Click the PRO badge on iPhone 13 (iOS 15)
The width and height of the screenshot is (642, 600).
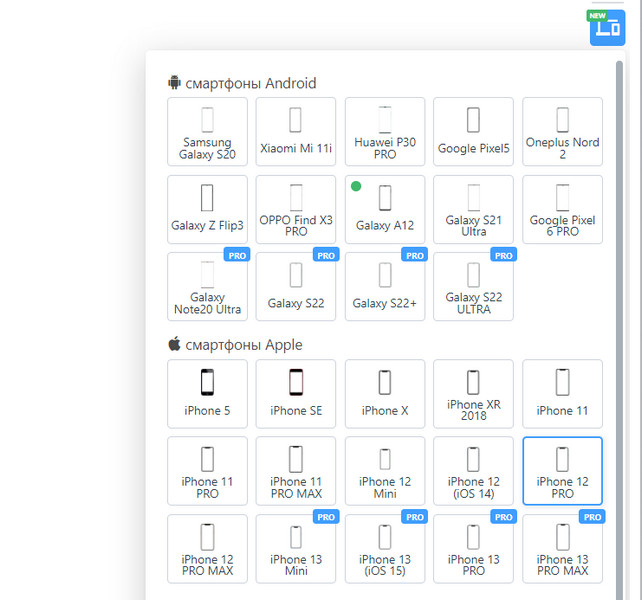415,516
